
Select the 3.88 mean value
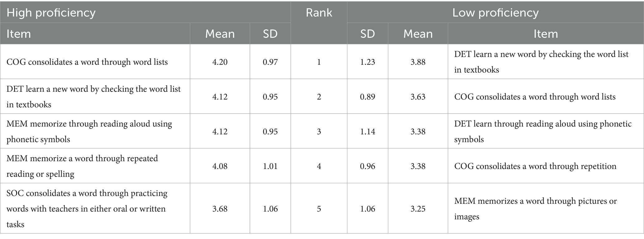coord(418,62)
